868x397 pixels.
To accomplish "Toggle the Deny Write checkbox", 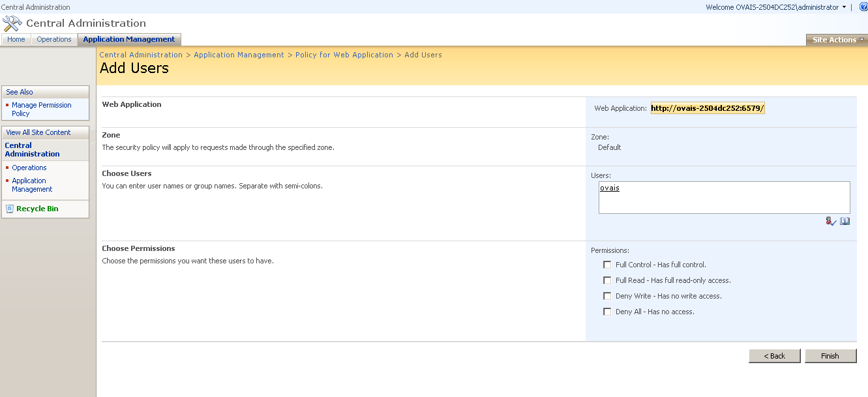I will click(x=607, y=296).
